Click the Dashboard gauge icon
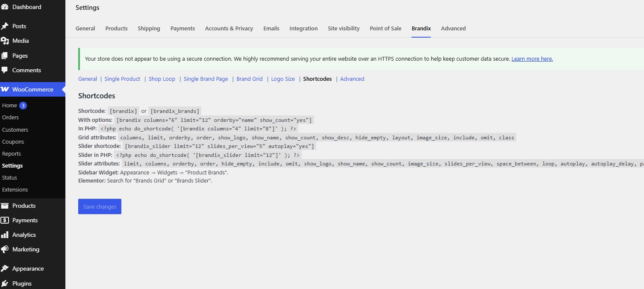The width and height of the screenshot is (644, 289). click(5, 7)
